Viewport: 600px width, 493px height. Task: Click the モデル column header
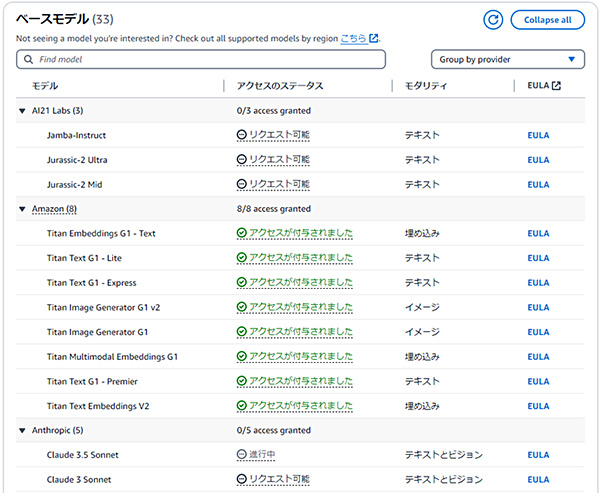pyautogui.click(x=45, y=86)
